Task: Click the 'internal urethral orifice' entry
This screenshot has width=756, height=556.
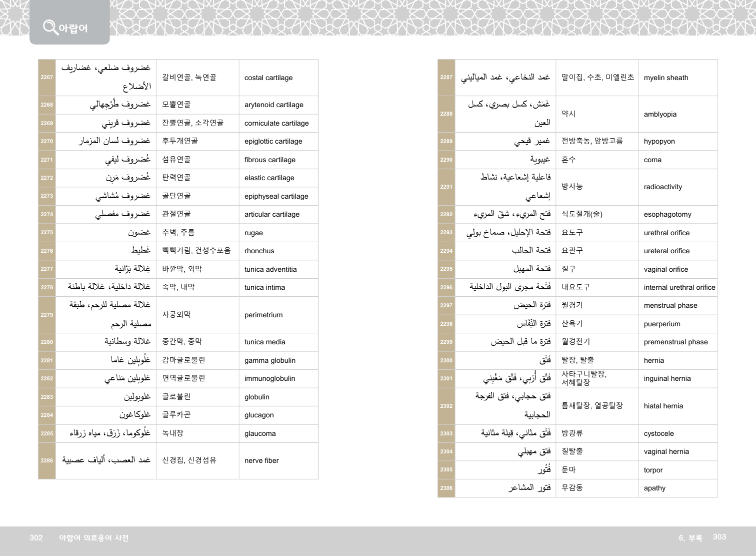Action: coord(679,287)
